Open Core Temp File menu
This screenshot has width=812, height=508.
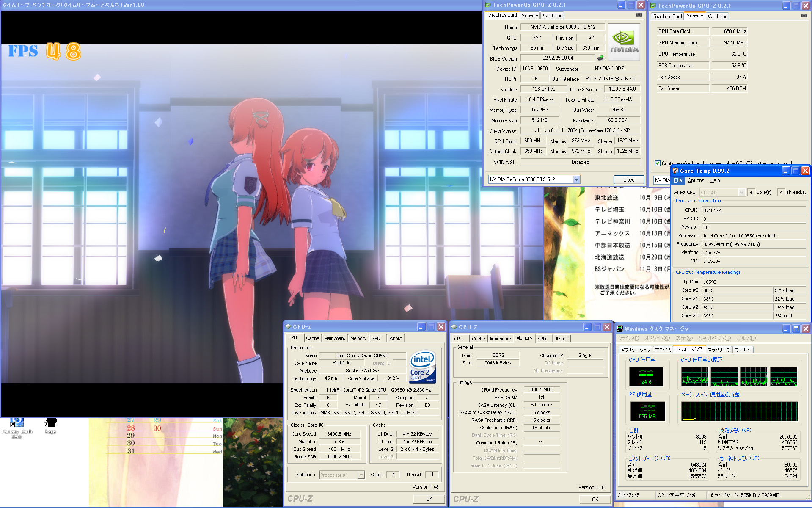(x=678, y=180)
